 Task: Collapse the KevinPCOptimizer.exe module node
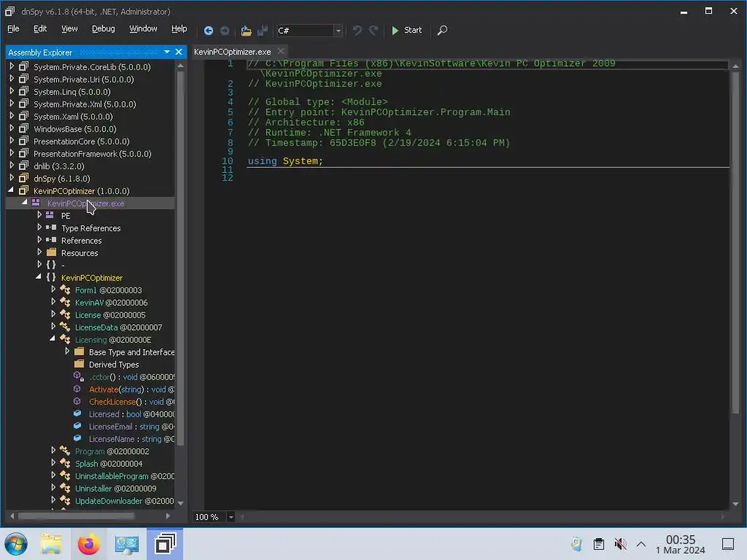click(x=24, y=203)
